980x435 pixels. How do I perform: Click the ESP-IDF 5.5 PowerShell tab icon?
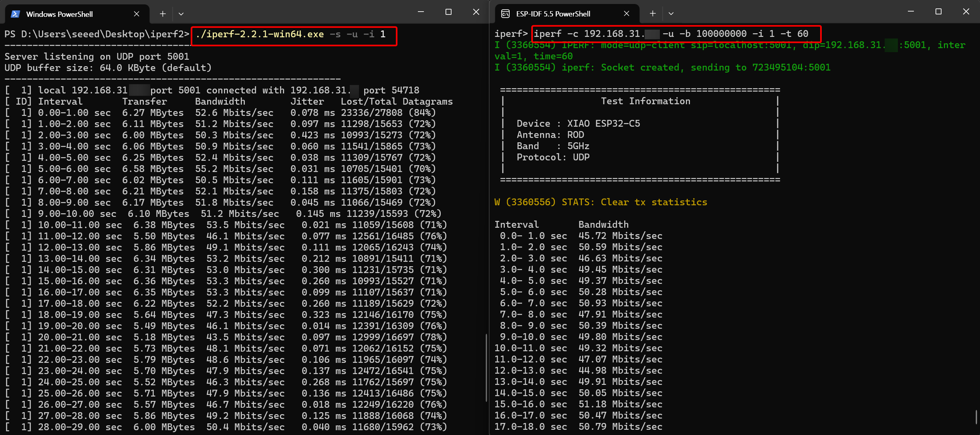506,14
